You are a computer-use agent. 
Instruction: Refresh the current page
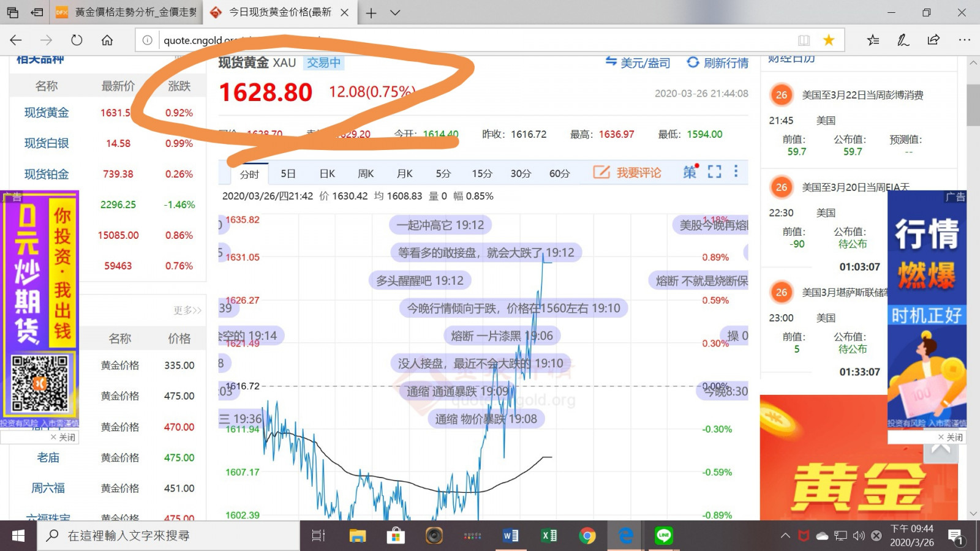click(x=77, y=40)
